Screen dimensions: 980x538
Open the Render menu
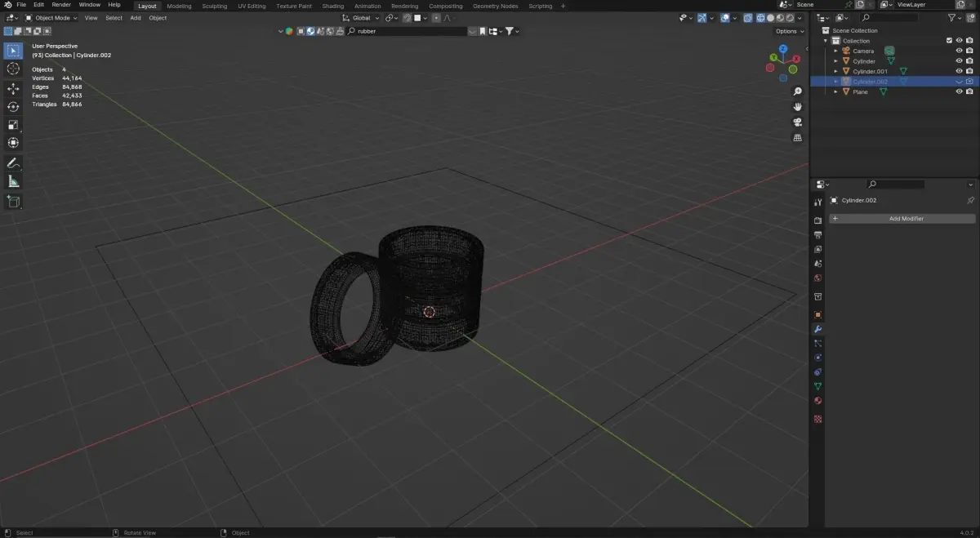tap(61, 5)
